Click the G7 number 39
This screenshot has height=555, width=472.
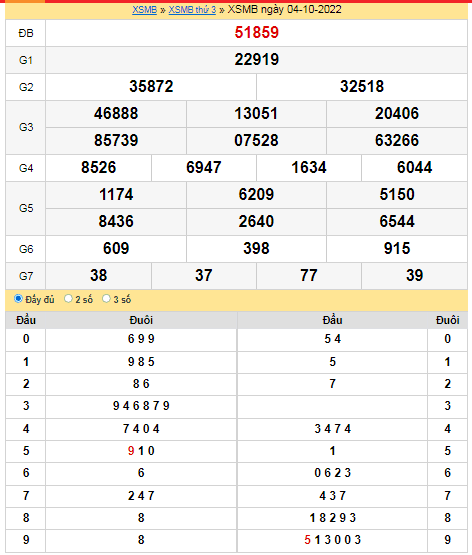click(x=414, y=275)
